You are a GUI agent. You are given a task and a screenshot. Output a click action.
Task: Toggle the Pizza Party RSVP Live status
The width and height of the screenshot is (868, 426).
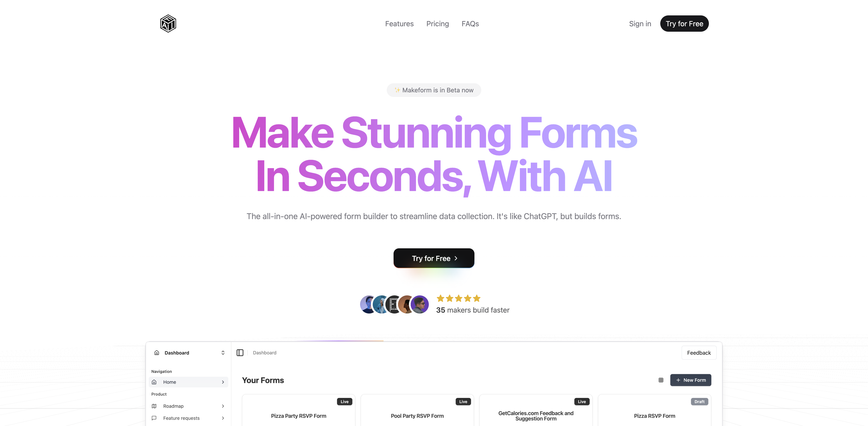point(344,401)
